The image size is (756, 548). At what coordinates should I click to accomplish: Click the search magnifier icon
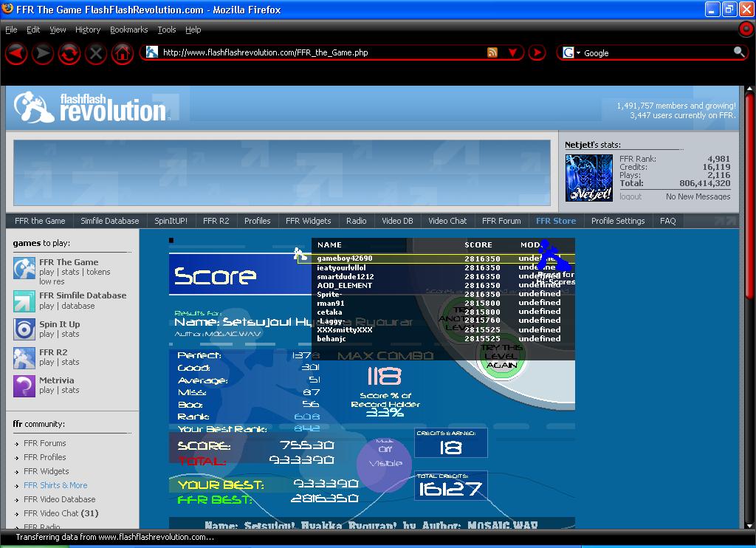(x=738, y=52)
